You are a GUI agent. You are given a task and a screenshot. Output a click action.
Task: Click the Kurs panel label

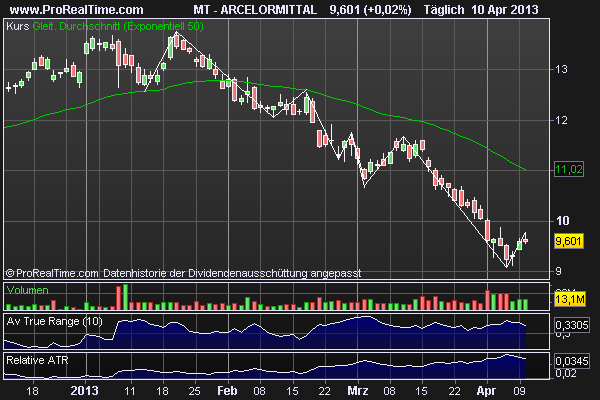click(18, 26)
